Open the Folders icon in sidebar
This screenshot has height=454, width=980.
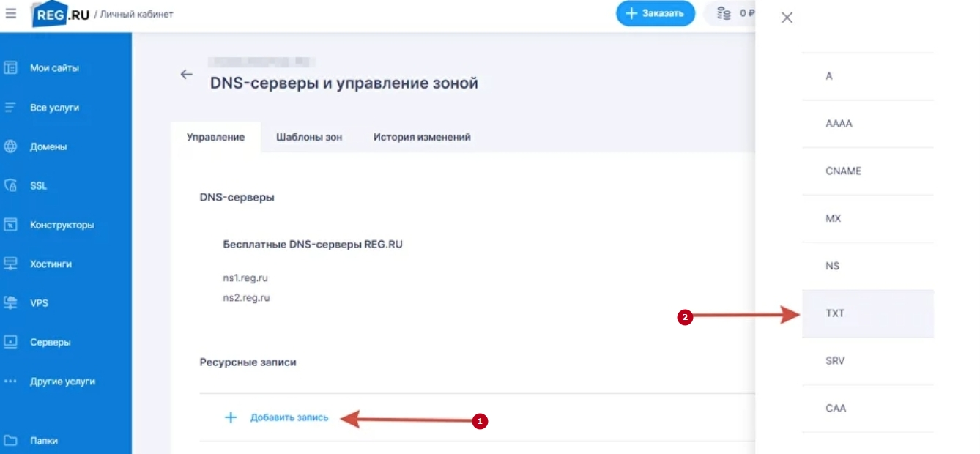pyautogui.click(x=10, y=441)
